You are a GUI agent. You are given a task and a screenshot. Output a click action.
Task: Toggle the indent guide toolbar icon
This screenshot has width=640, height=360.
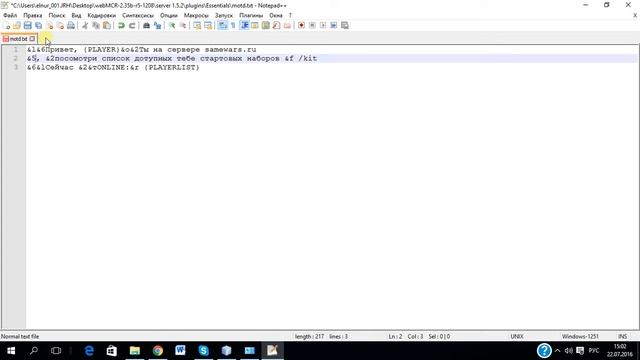[244, 25]
